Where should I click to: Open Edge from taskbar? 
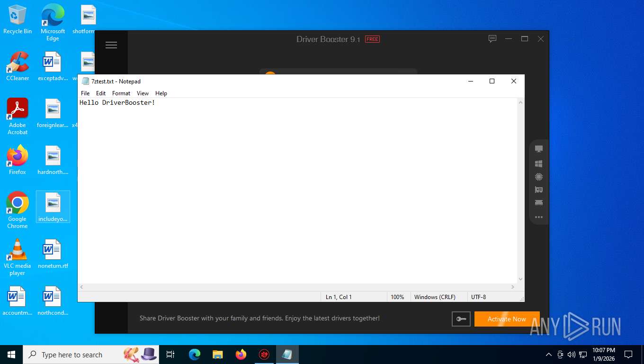[195, 355]
